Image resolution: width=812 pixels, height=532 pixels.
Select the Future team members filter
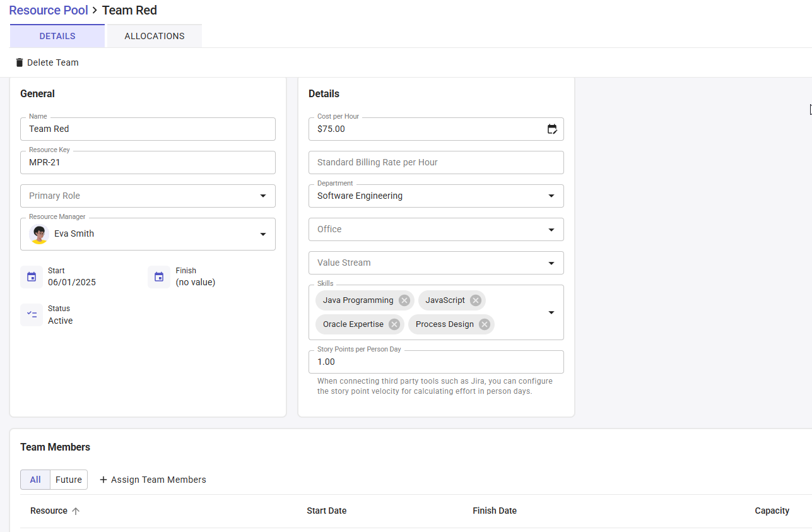(69, 480)
